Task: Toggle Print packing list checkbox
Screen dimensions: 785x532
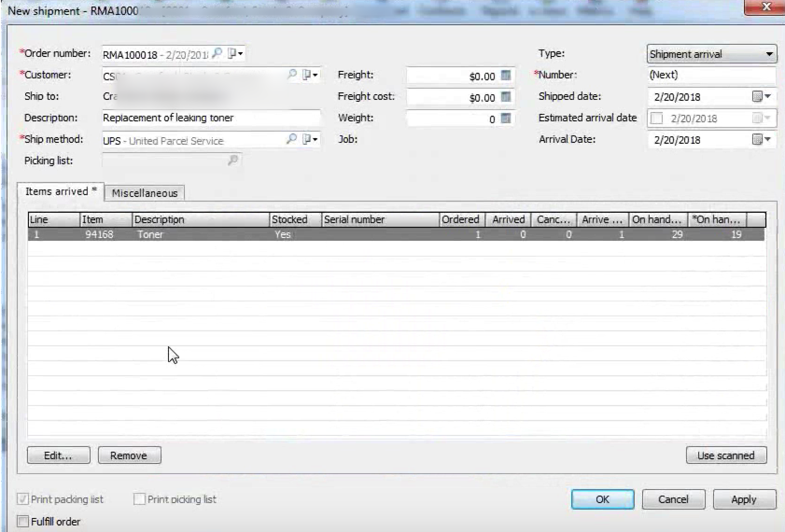Action: coord(22,499)
